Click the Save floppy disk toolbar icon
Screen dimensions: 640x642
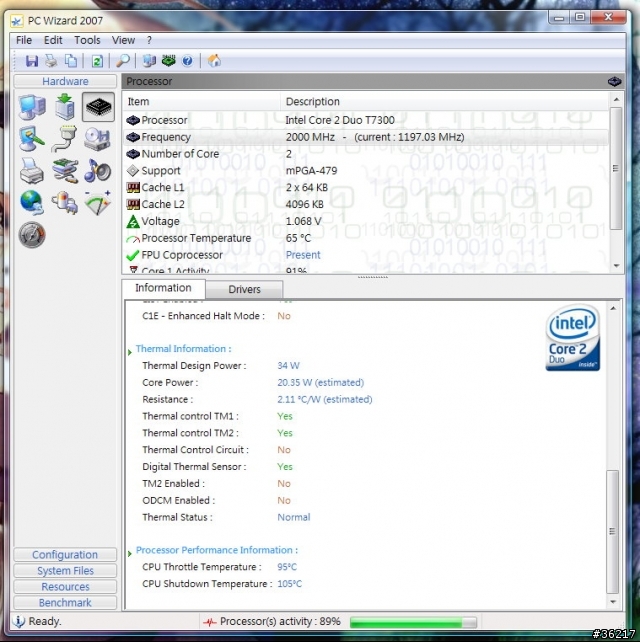[x=32, y=61]
